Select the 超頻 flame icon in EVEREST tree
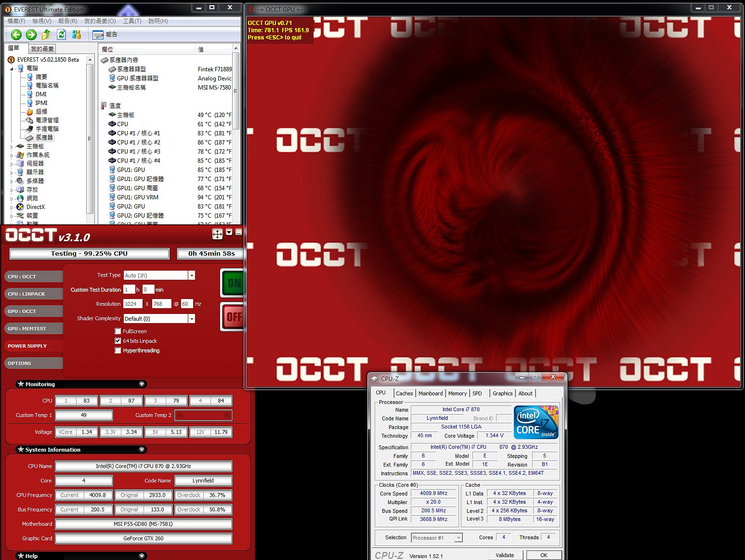 pyautogui.click(x=30, y=111)
